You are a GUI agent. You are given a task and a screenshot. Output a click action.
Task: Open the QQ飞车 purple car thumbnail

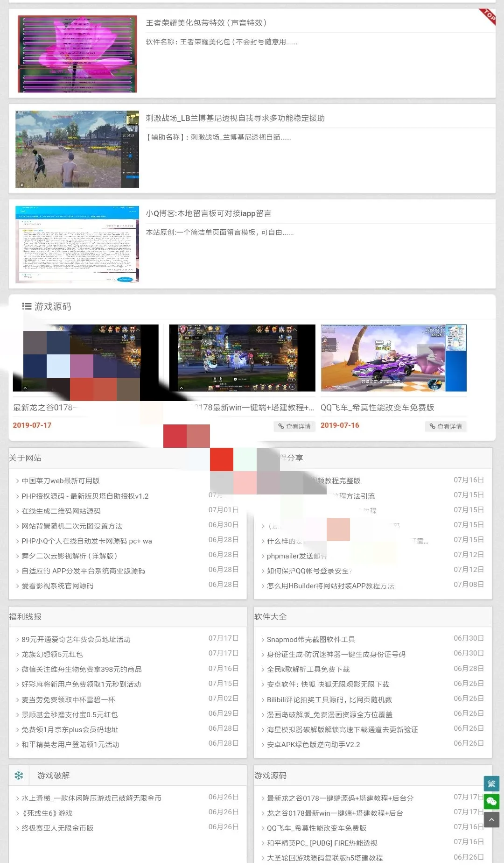[394, 358]
